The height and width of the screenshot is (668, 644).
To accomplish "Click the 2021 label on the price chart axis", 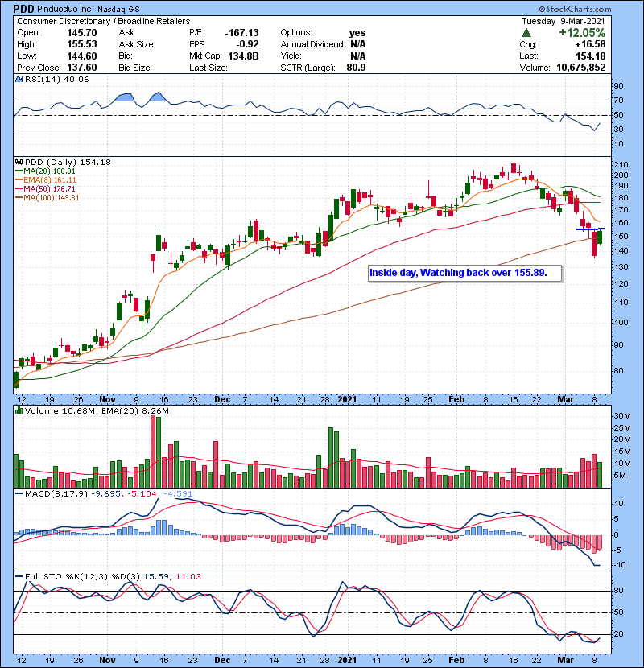I will coord(347,400).
